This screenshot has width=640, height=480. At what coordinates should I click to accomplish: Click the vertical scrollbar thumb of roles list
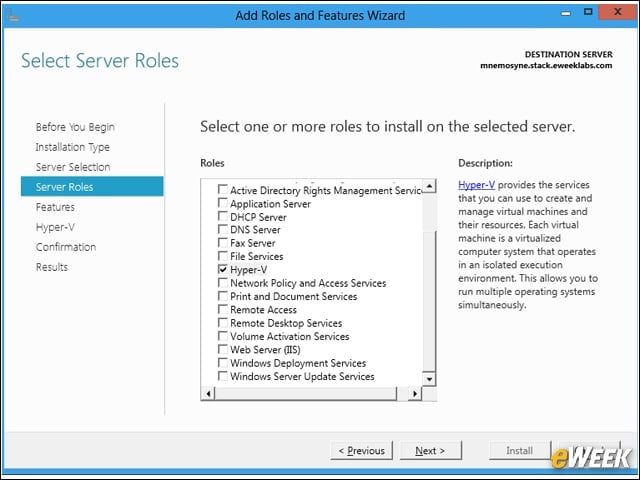pyautogui.click(x=429, y=301)
